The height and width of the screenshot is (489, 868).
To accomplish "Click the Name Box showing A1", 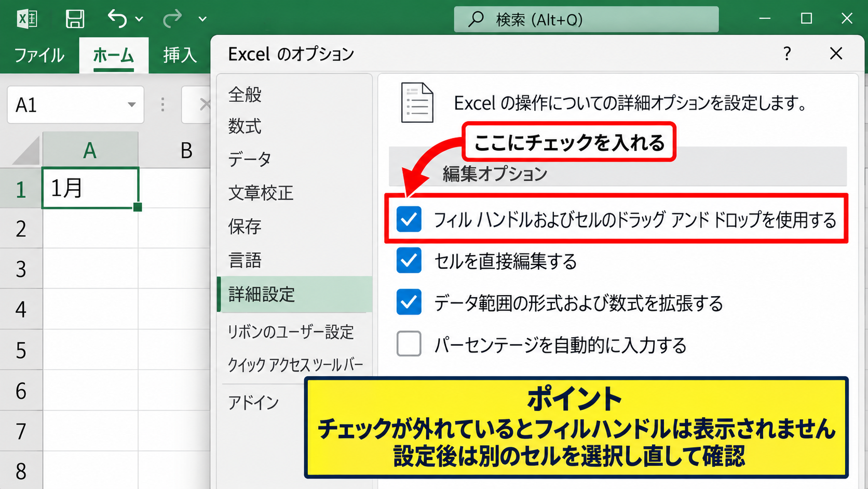I will tap(75, 105).
